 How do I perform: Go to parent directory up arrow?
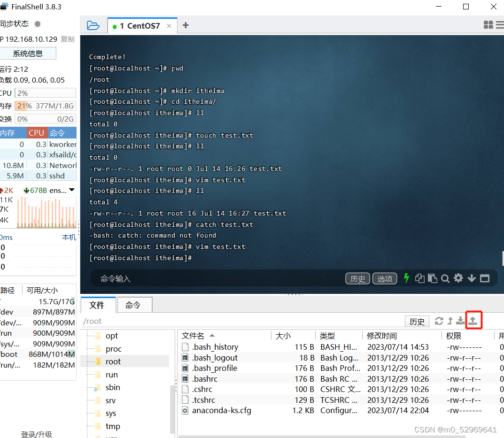point(450,321)
